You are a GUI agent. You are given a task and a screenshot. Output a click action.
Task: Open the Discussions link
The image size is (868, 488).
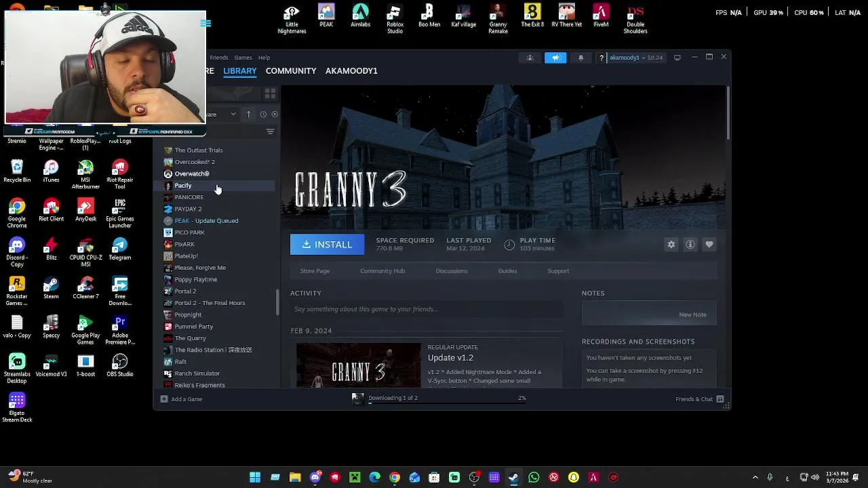[x=452, y=271]
